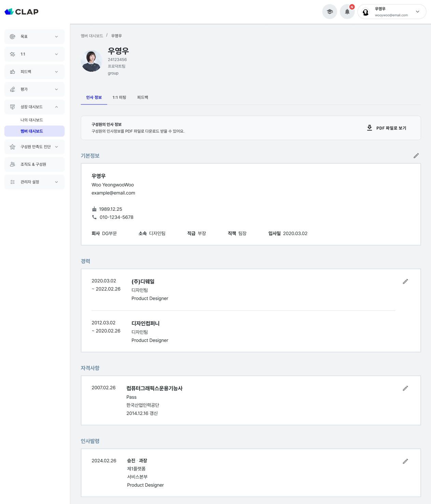Edit 기본정보 using its pencil icon
The image size is (431, 504).
[x=416, y=156]
